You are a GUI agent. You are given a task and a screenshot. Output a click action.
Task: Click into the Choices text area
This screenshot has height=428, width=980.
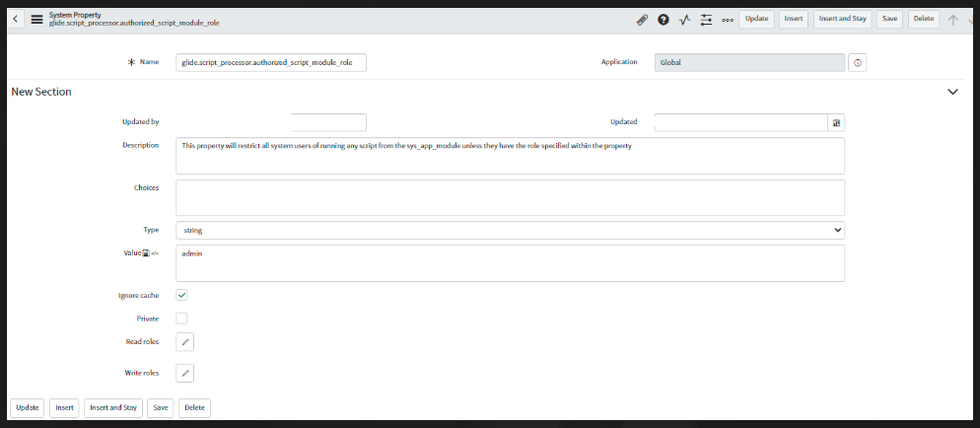510,198
